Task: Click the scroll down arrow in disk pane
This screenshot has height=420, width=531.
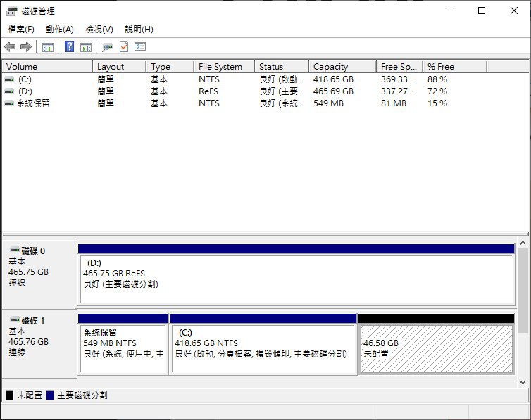Action: point(523,383)
